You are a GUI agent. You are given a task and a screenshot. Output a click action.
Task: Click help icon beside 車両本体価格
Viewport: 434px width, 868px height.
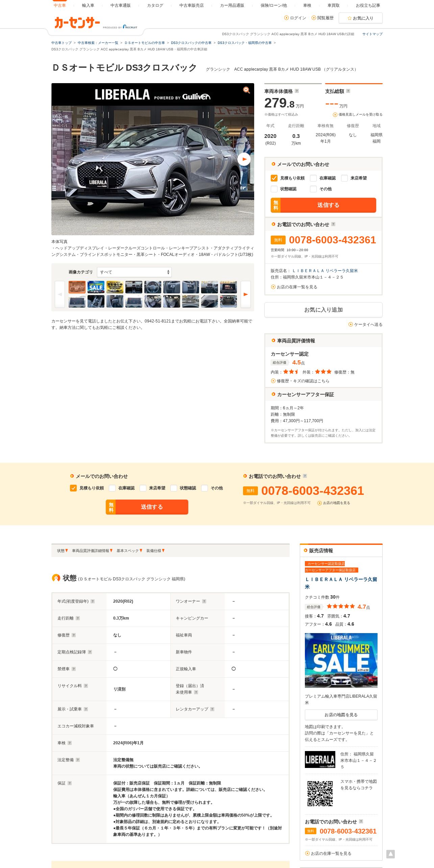297,91
